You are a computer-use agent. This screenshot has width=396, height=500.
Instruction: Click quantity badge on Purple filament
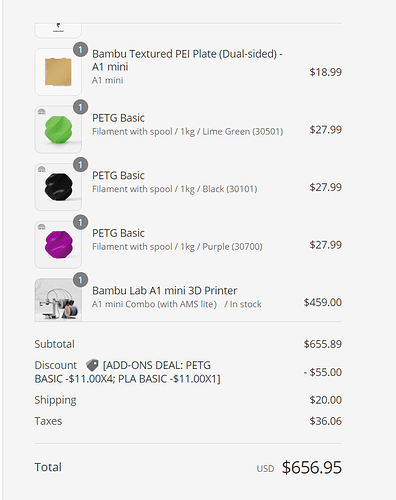(x=80, y=222)
